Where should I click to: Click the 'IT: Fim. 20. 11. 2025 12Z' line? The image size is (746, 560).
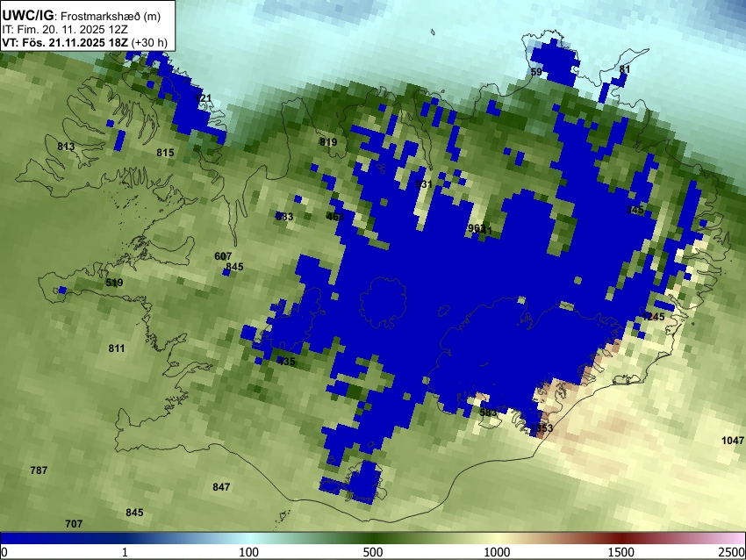point(65,29)
